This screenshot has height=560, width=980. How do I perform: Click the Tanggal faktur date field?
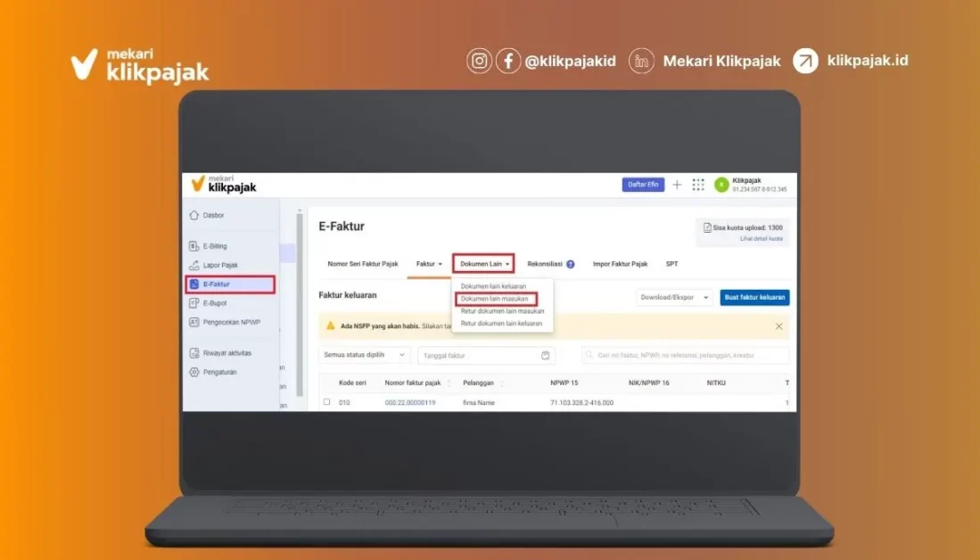pyautogui.click(x=486, y=356)
